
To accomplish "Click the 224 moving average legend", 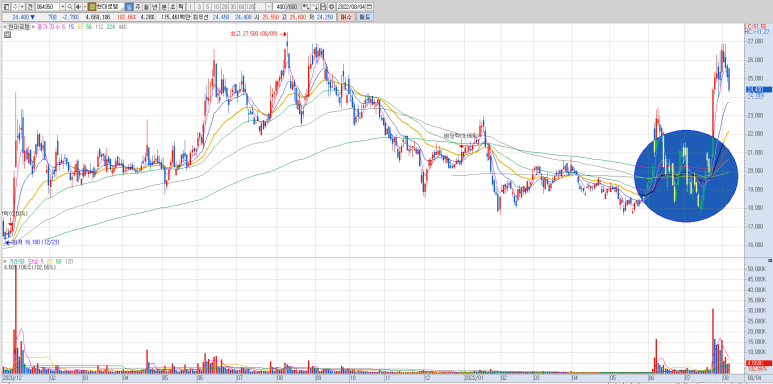I will click(x=110, y=27).
